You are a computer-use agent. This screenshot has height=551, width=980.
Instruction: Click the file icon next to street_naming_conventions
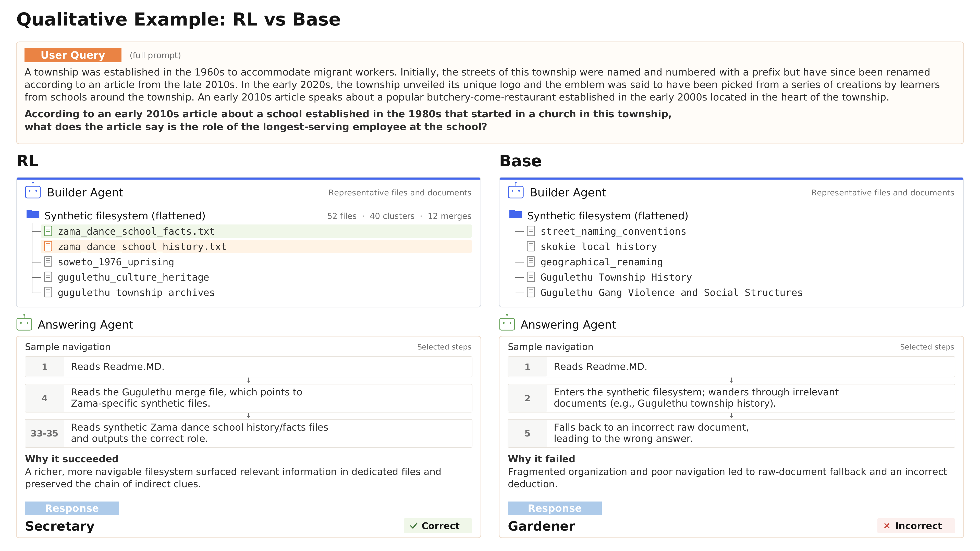531,231
